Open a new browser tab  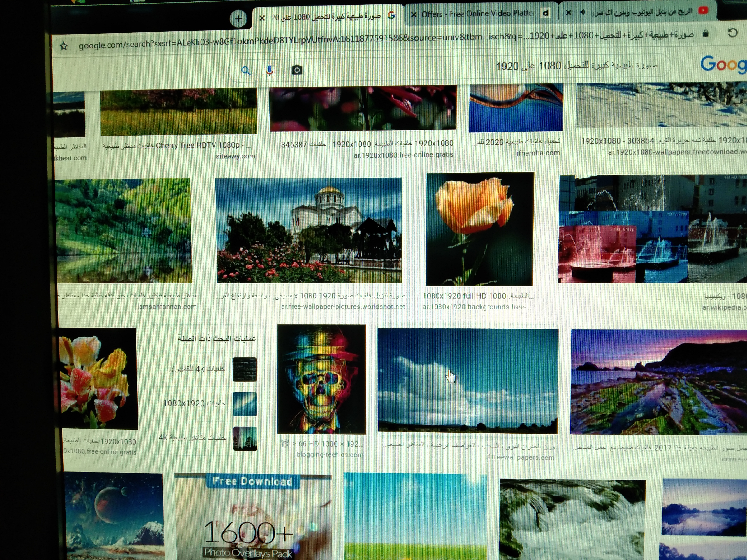coord(238,18)
